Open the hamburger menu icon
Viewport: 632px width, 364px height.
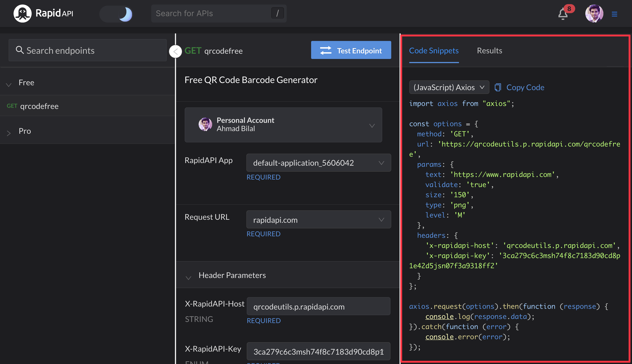(614, 14)
